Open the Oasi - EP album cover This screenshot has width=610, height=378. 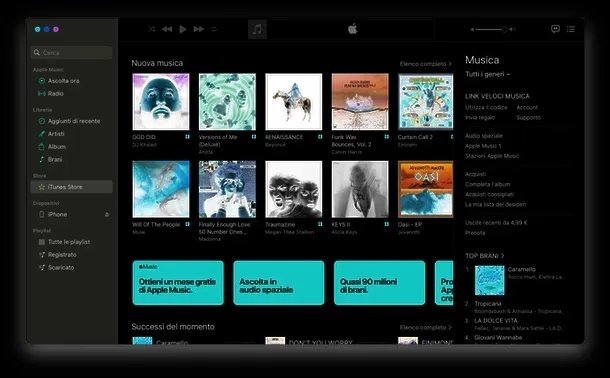pyautogui.click(x=426, y=189)
